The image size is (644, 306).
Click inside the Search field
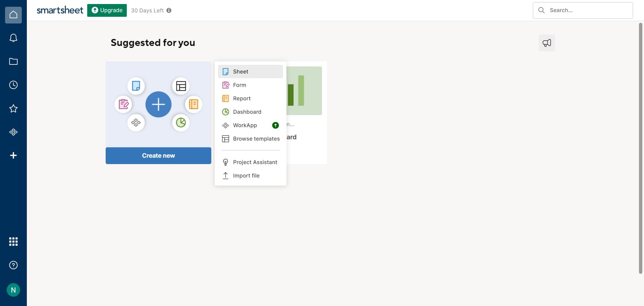click(584, 10)
